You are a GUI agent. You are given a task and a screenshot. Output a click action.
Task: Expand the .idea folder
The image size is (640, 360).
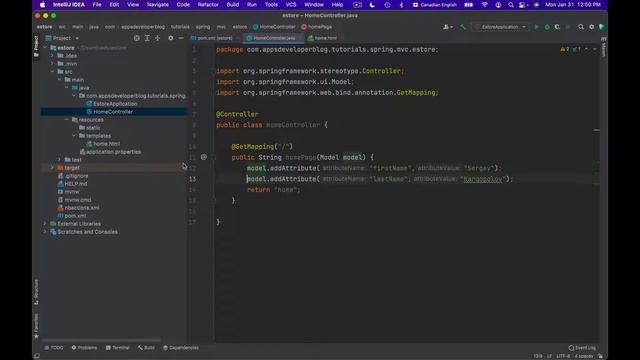(x=52, y=56)
